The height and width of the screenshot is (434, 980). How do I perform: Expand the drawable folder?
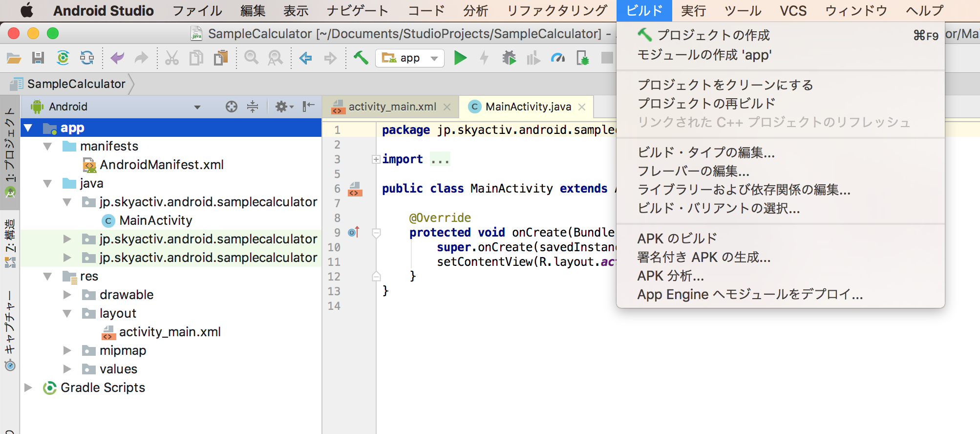(67, 295)
